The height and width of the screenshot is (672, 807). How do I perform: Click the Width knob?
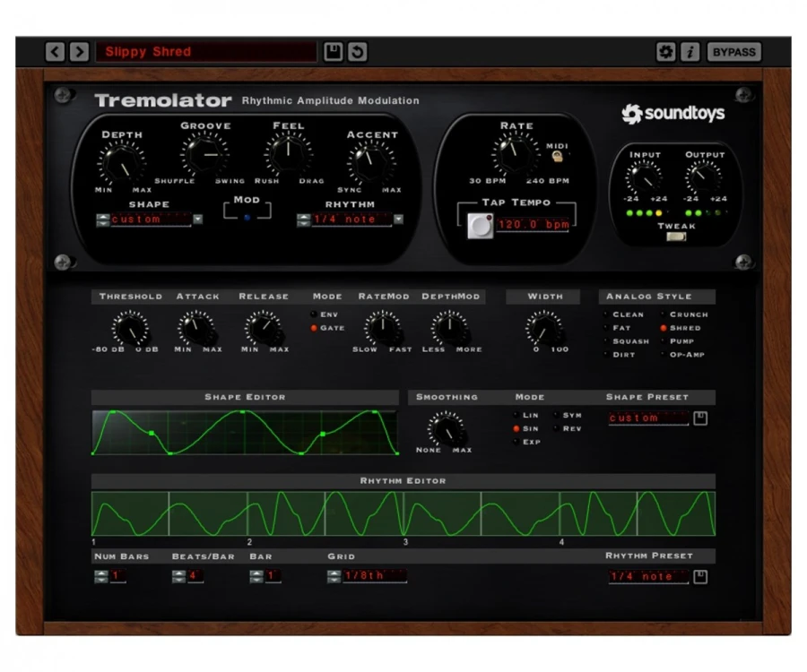(x=543, y=329)
